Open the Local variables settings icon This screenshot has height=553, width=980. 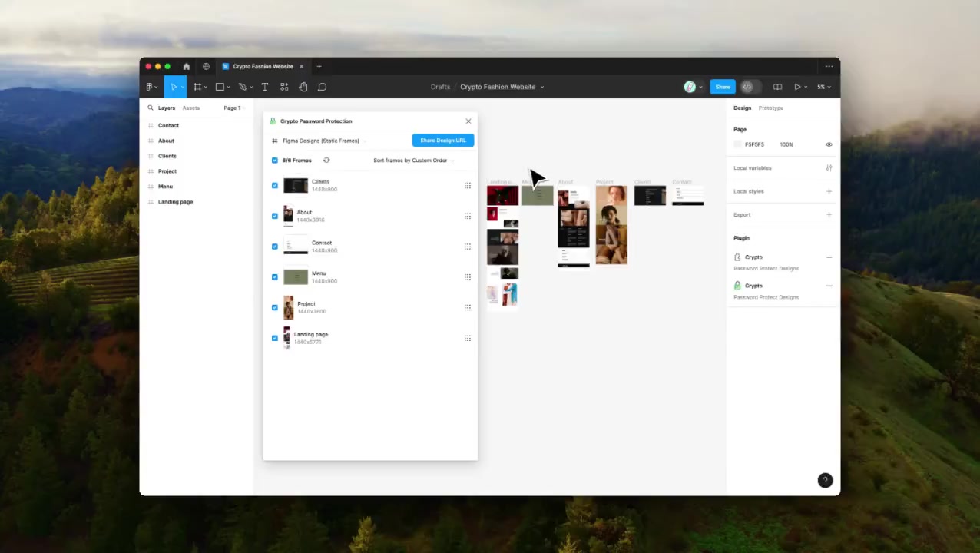click(x=829, y=168)
